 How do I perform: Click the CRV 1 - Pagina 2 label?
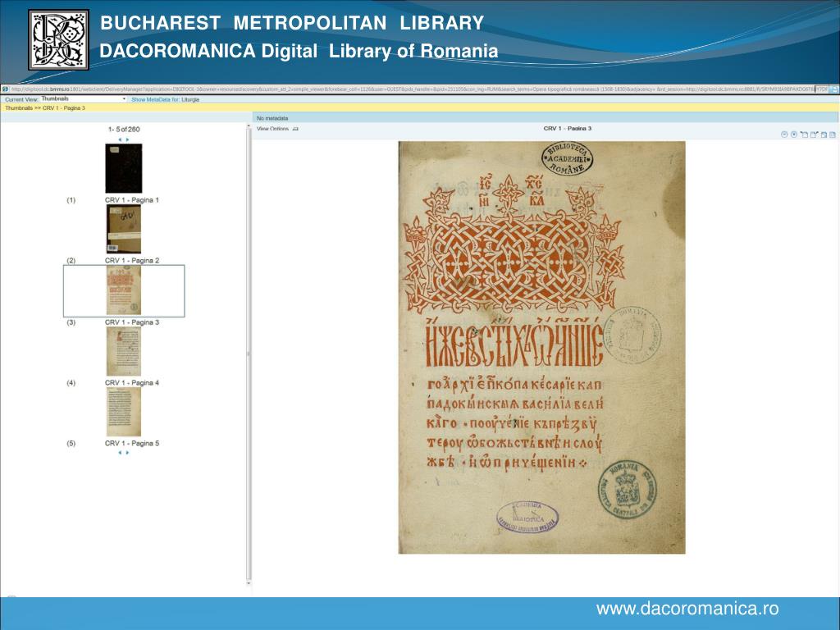tap(132, 260)
